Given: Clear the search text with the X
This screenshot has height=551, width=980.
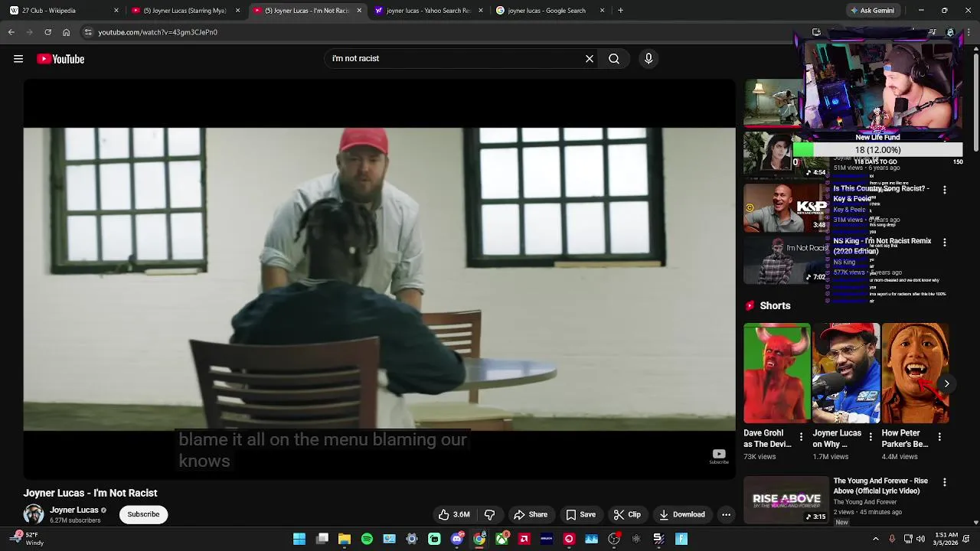Looking at the screenshot, I should [x=590, y=58].
